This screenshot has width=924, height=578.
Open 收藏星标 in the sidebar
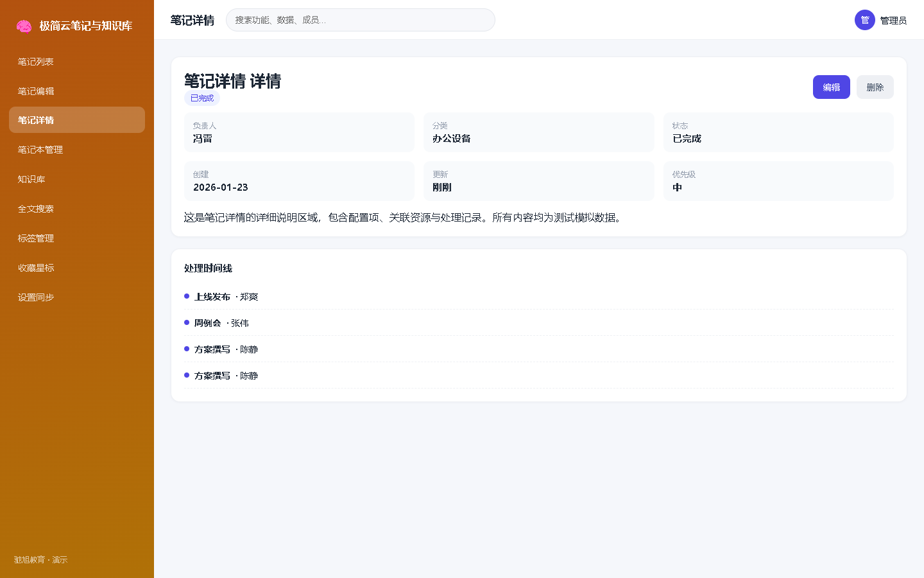pyautogui.click(x=77, y=268)
